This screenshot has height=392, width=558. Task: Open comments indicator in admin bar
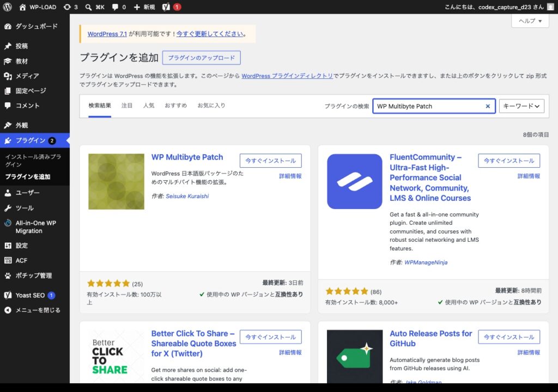coord(119,7)
